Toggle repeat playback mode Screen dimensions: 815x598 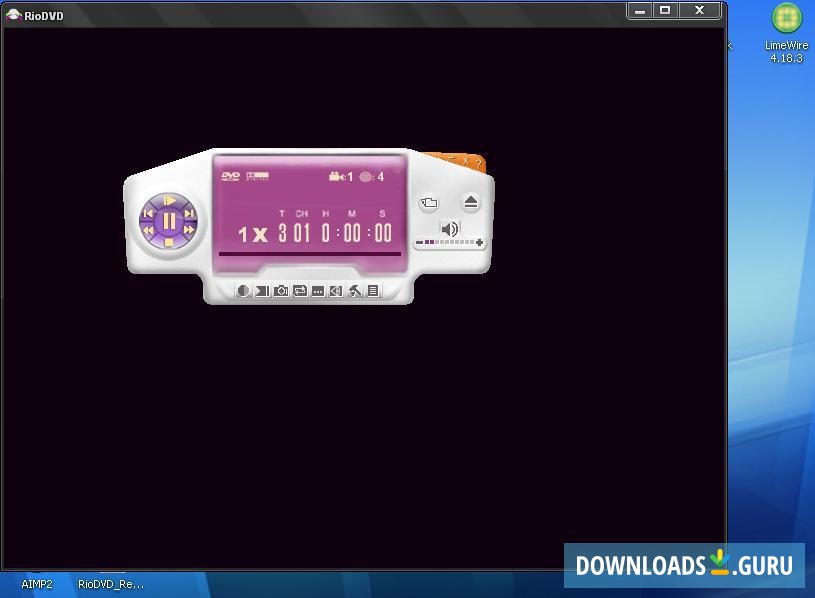(299, 291)
